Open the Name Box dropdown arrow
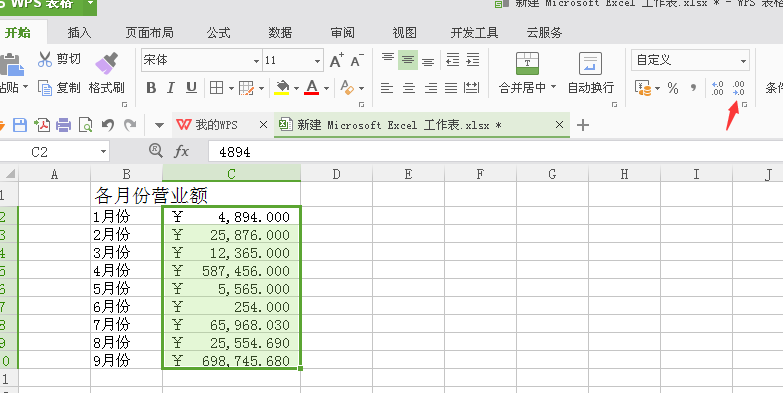This screenshot has width=783, height=393. (103, 151)
